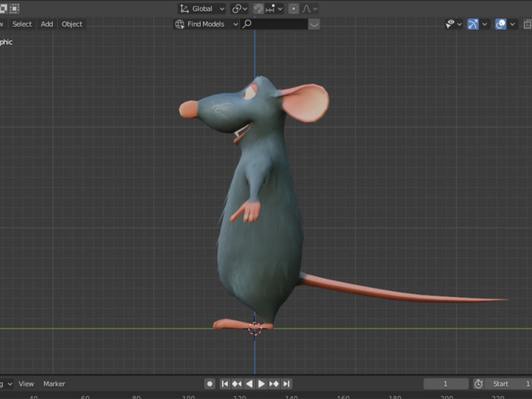Open the gizmo options dropdown

pyautogui.click(x=485, y=24)
